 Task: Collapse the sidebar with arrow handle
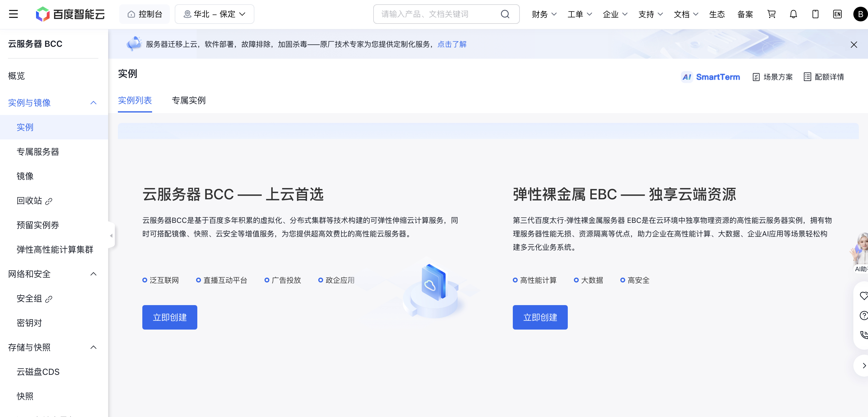111,235
